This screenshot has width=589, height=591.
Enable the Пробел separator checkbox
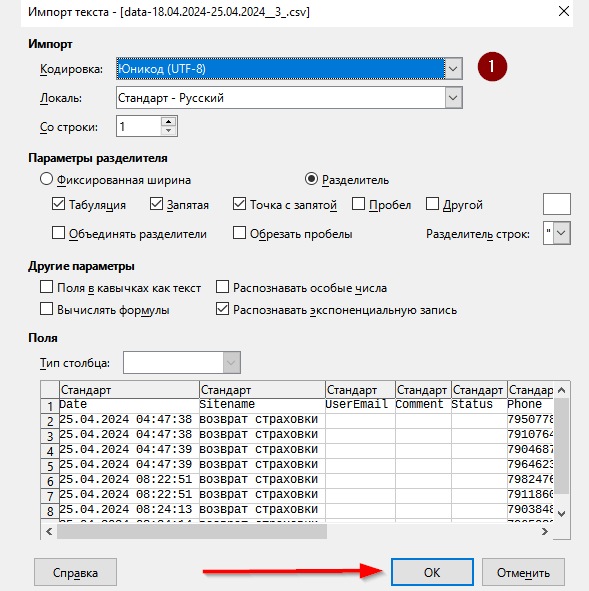[x=358, y=204]
